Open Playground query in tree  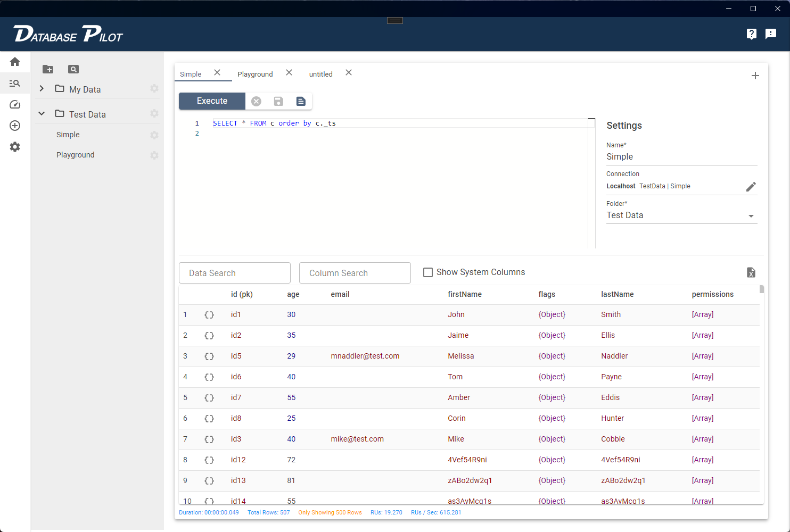point(75,155)
